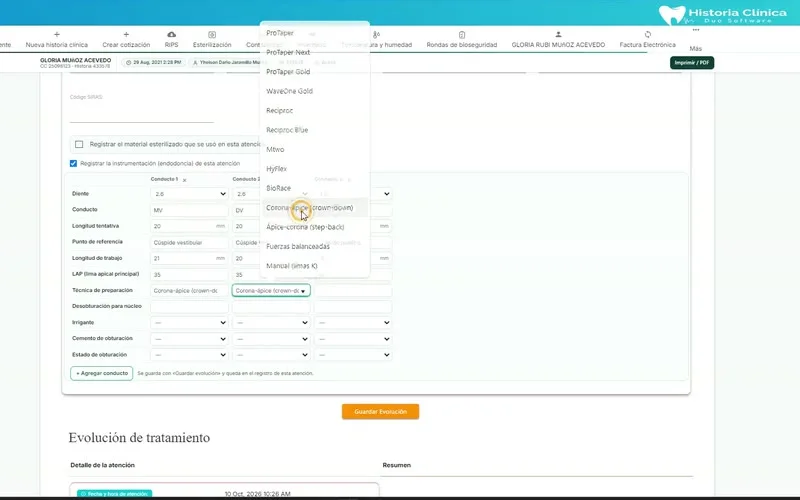Screen dimensions: 800x500
Task: Click the RIPS cloud upload icon
Action: click(x=171, y=34)
